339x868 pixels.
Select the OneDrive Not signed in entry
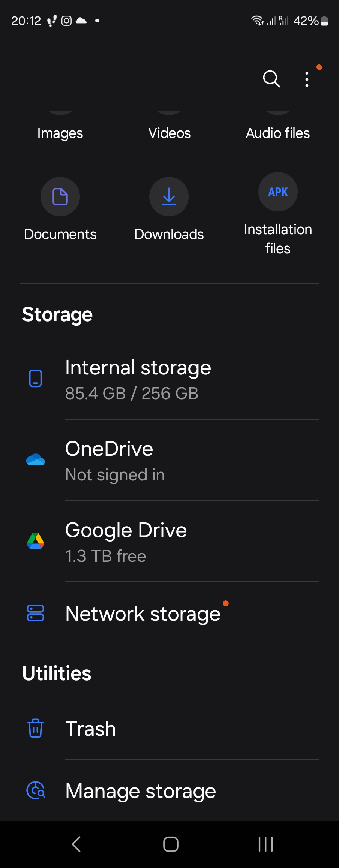[114, 461]
